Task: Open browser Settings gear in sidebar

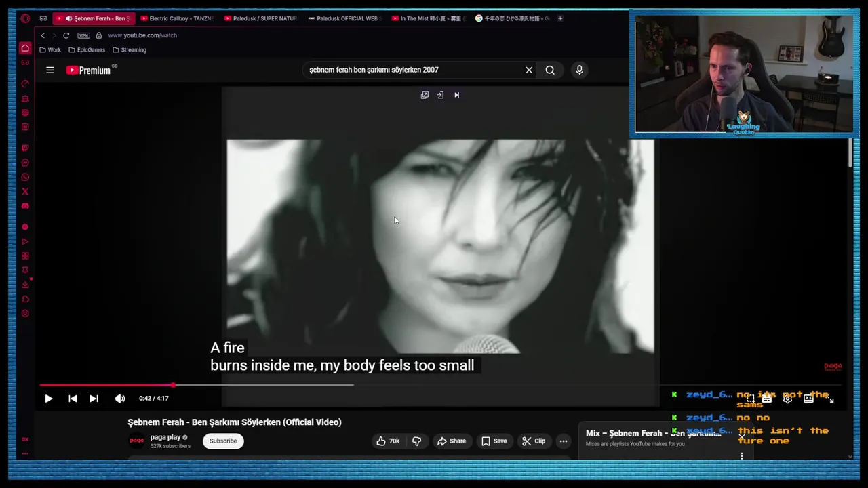Action: tap(25, 313)
